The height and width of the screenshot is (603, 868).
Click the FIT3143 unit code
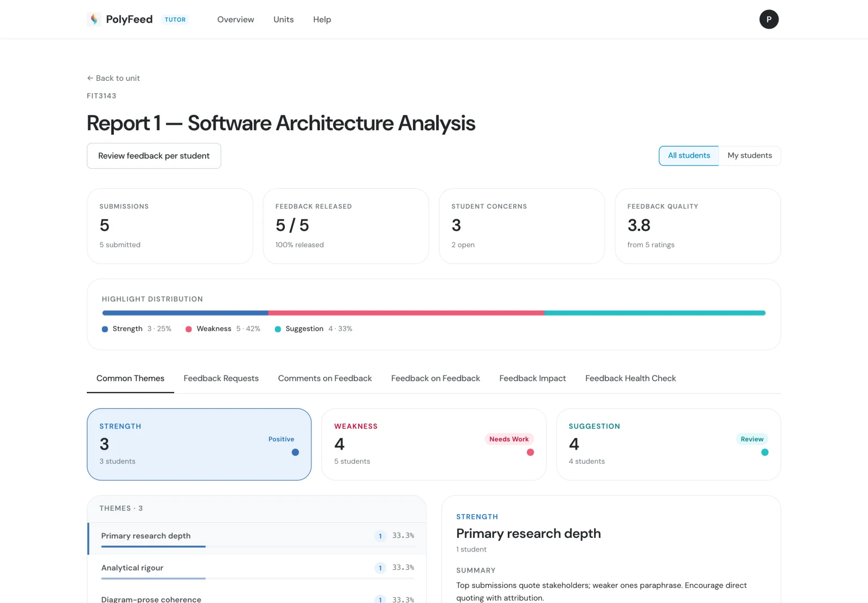pos(101,96)
